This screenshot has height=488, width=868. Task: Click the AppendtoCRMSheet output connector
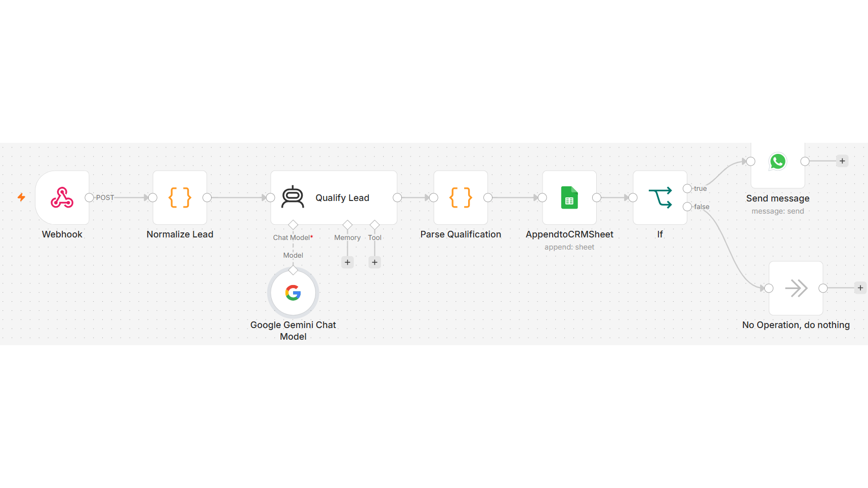coord(597,197)
